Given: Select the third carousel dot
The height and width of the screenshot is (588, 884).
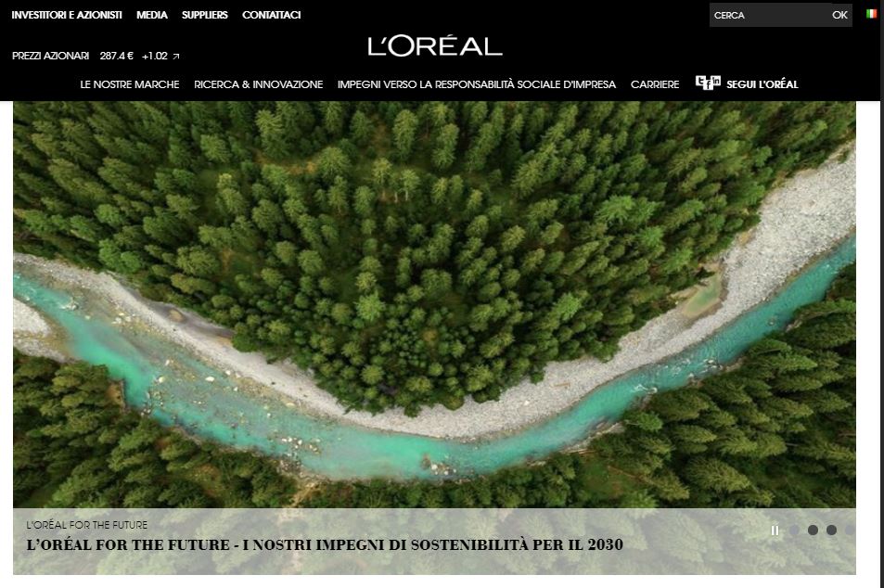Looking at the screenshot, I should [x=831, y=530].
